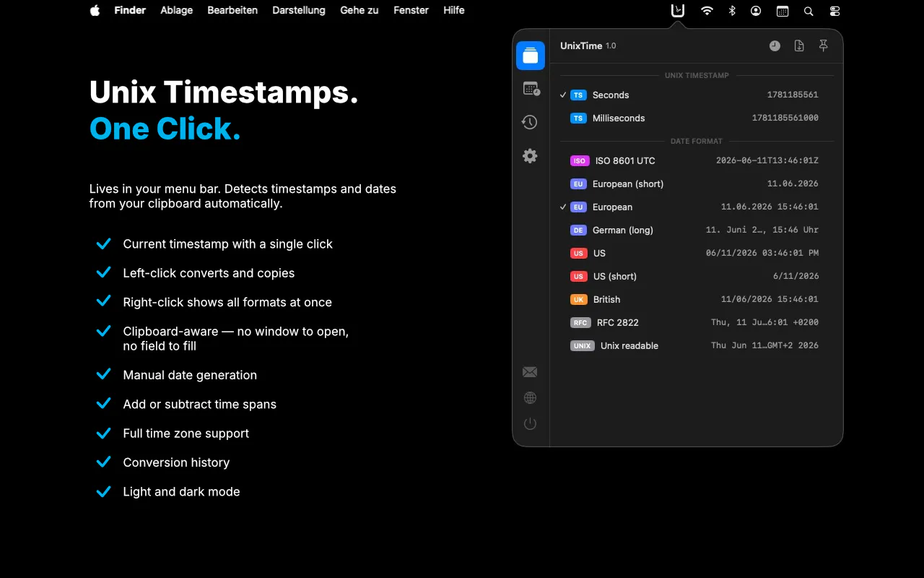Click the "Clipboard-aware" feature text
This screenshot has height=578, width=924.
click(x=236, y=339)
